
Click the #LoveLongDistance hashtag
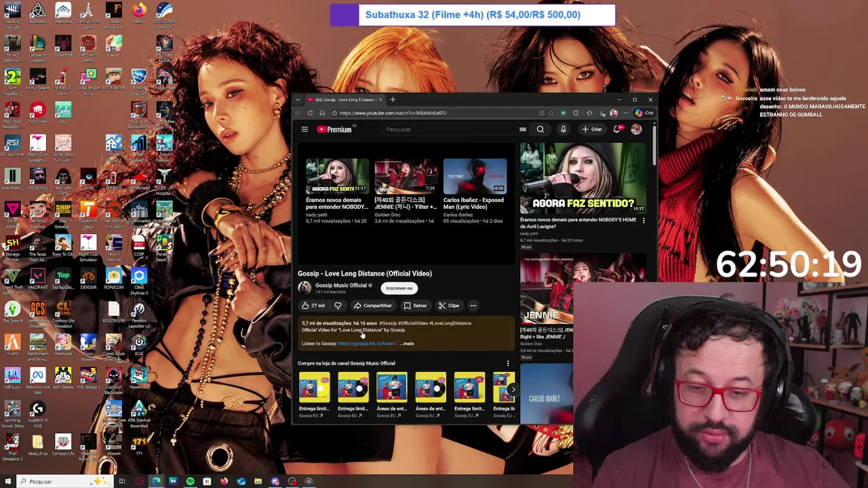pyautogui.click(x=450, y=323)
